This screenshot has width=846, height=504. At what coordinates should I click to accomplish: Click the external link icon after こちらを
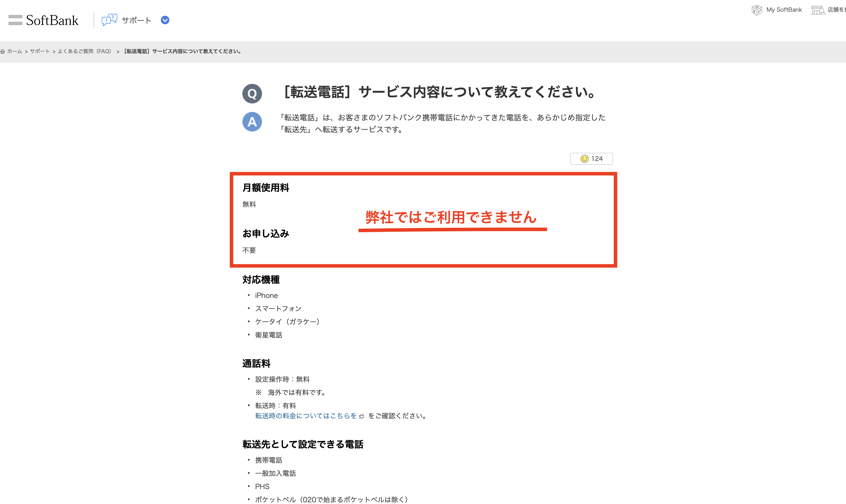(x=361, y=416)
